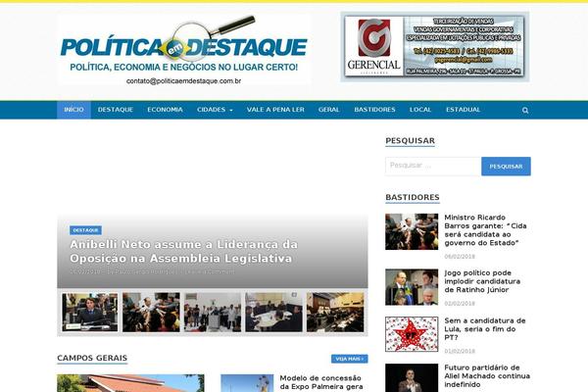Open the Campos Gerais building photo article
Screen dimensions: 588x392
(x=130, y=383)
